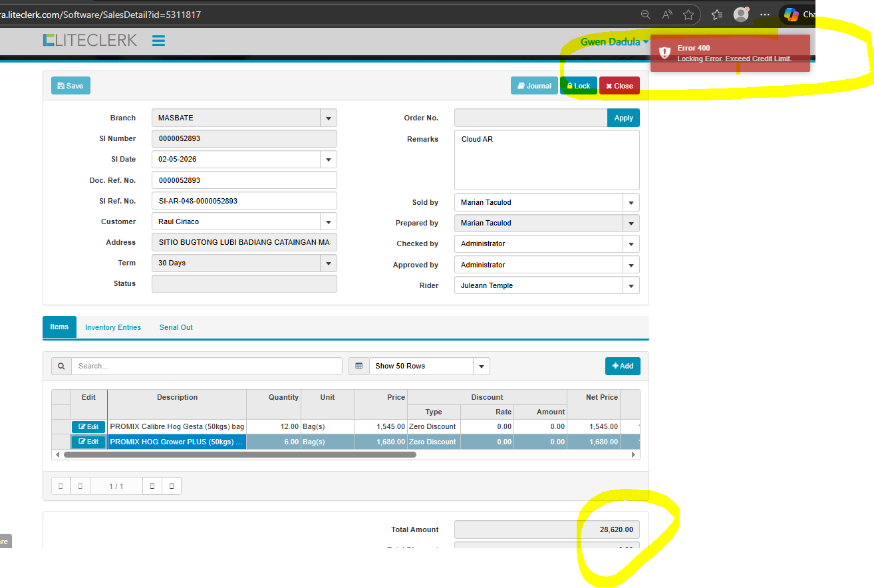
Task: Open the hamburger navigation menu
Action: [x=158, y=41]
